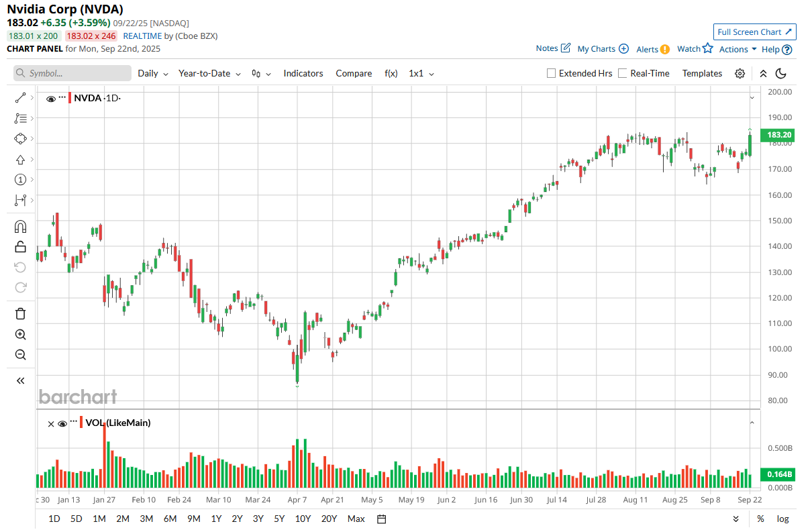Screen dimensions: 812x532
Task: Click the VOL series red color swatch
Action: [x=81, y=423]
